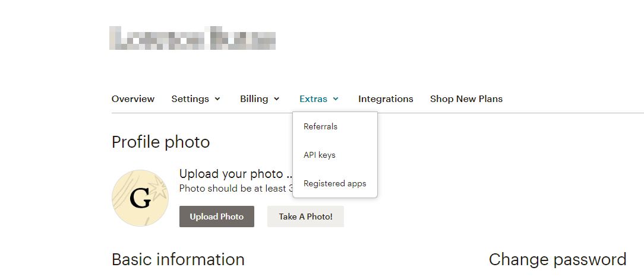Image resolution: width=644 pixels, height=280 pixels.
Task: Open the Shop New Plans tab
Action: click(x=466, y=99)
